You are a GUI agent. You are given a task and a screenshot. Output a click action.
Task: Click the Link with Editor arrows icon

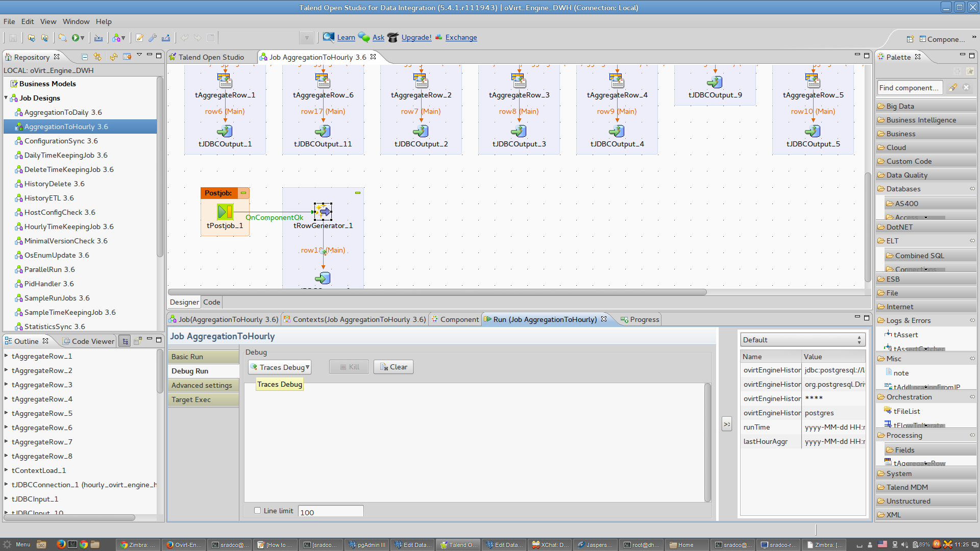pyautogui.click(x=97, y=57)
